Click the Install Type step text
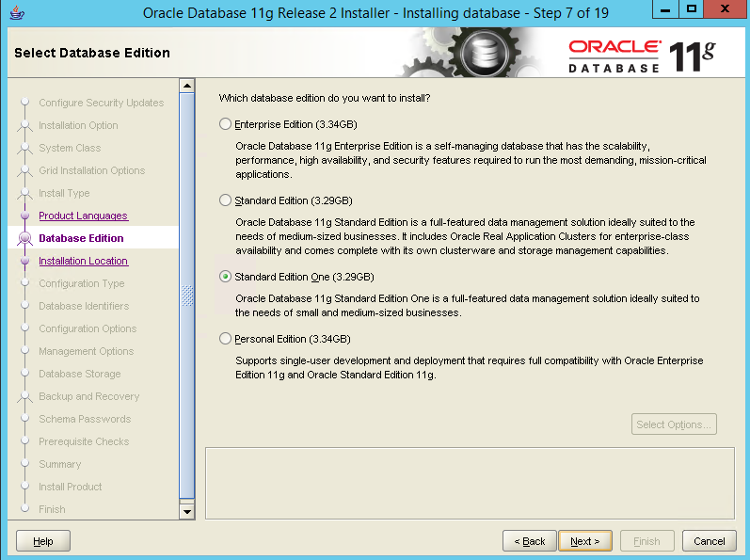The height and width of the screenshot is (560, 750). [x=64, y=193]
